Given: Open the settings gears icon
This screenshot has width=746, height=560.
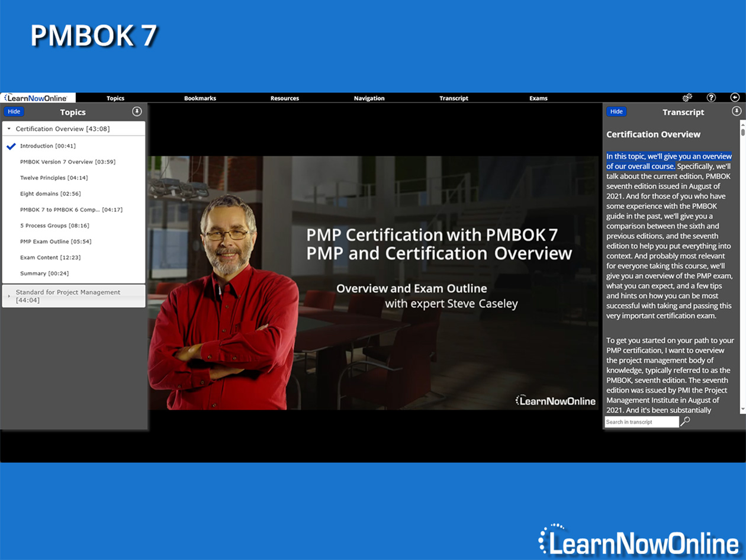Looking at the screenshot, I should (x=687, y=98).
